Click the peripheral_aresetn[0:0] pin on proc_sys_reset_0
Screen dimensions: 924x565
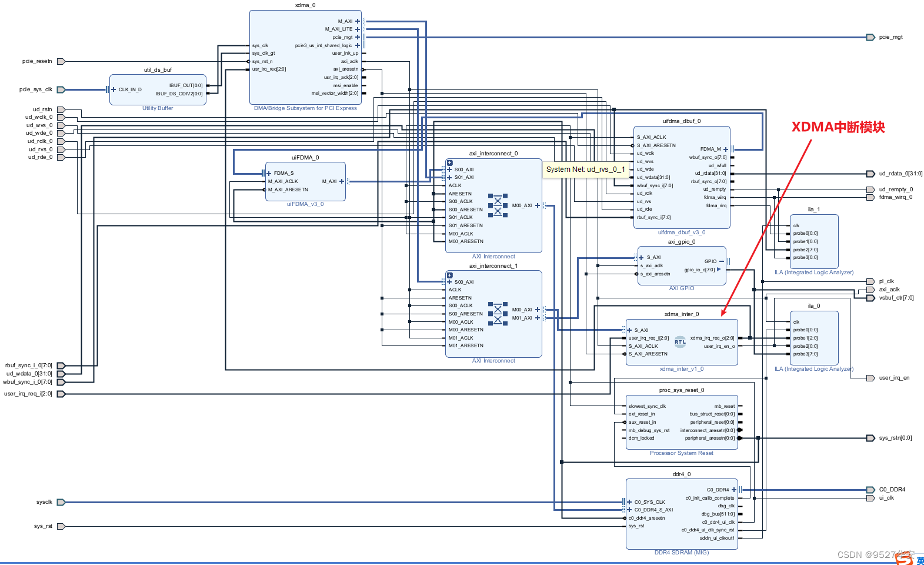coord(709,438)
